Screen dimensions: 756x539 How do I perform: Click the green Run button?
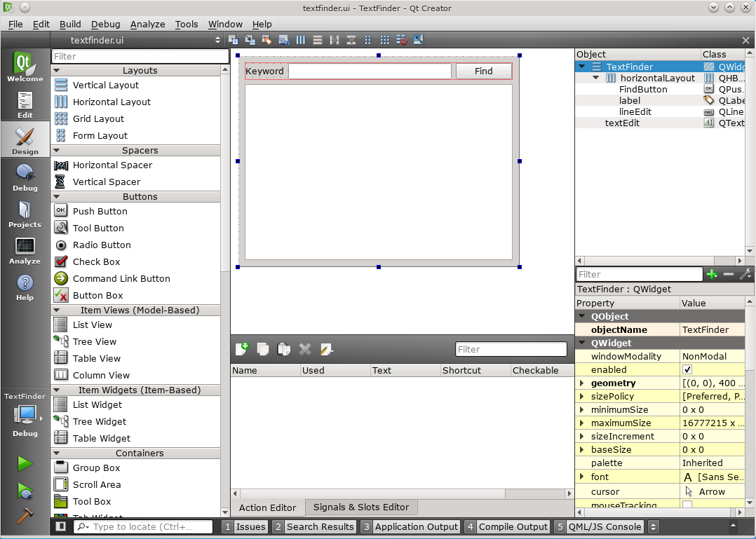coord(25,463)
